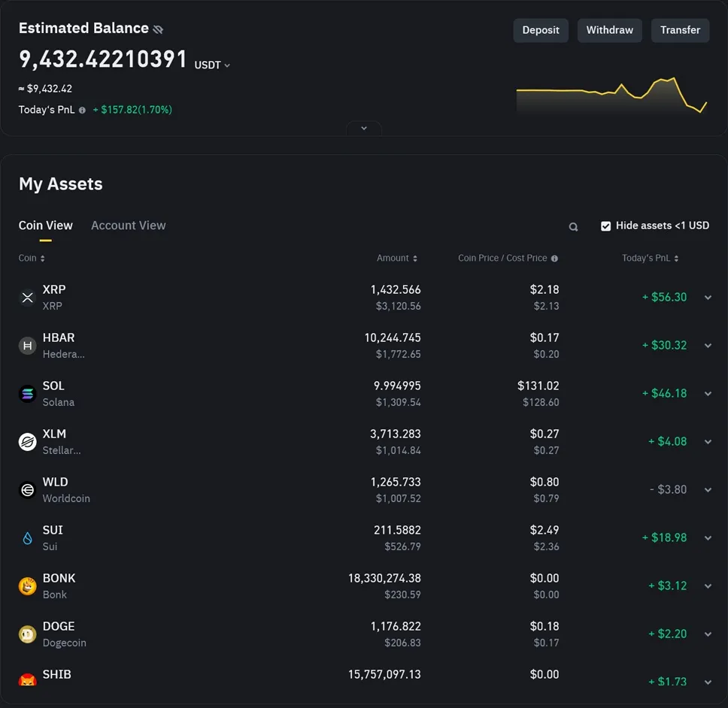The image size is (728, 708).
Task: Click the estimated balance 9,432.42210391
Action: pos(102,59)
